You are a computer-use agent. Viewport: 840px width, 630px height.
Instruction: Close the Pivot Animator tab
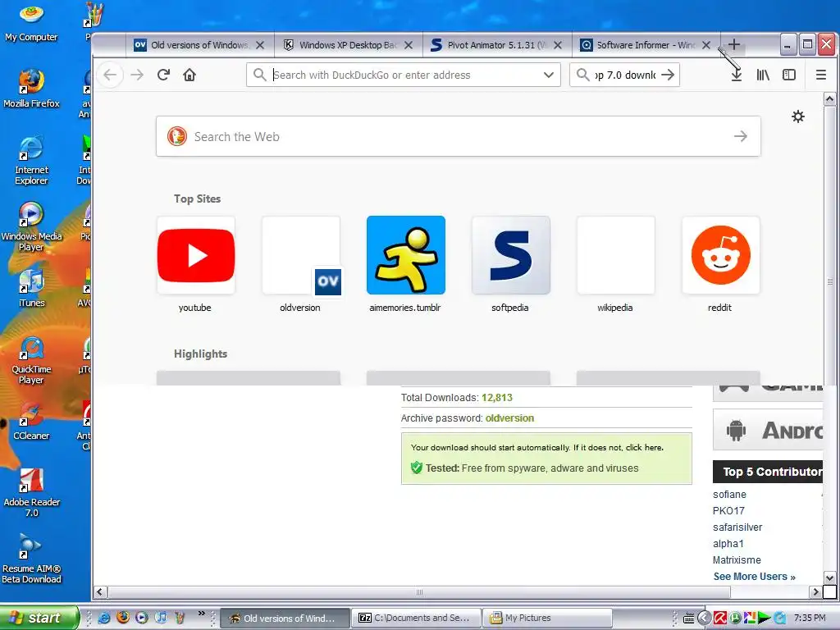[x=558, y=45]
